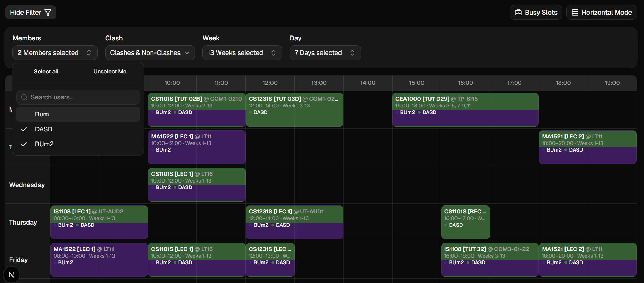This screenshot has height=283, width=644.
Task: Choose Select all in members list
Action: coord(46,72)
